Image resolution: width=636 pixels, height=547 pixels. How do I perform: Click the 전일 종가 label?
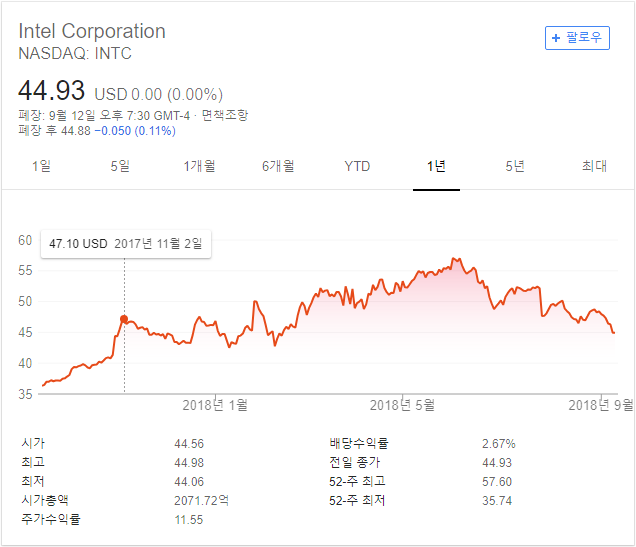click(355, 462)
